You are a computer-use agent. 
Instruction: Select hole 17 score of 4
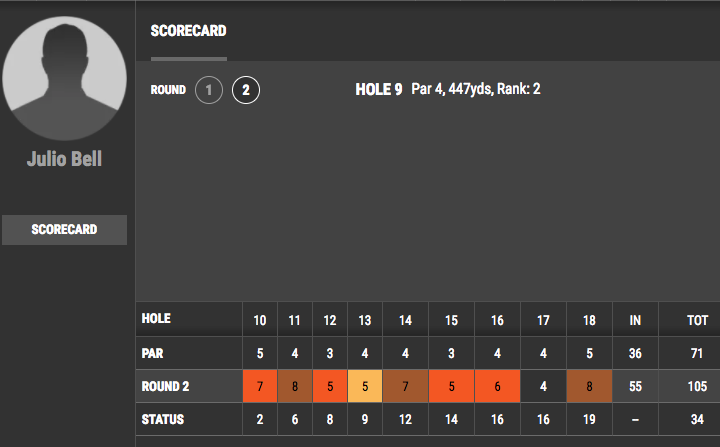[543, 386]
